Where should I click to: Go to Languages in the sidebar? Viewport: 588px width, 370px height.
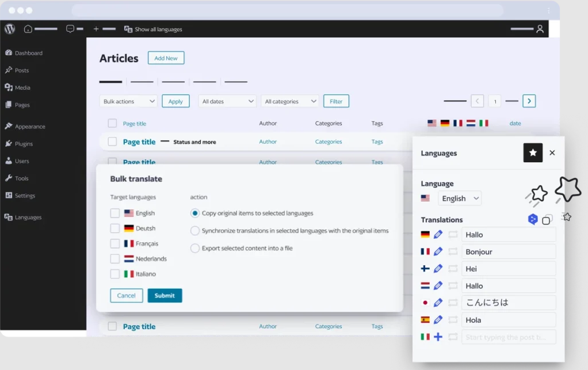[x=28, y=218]
